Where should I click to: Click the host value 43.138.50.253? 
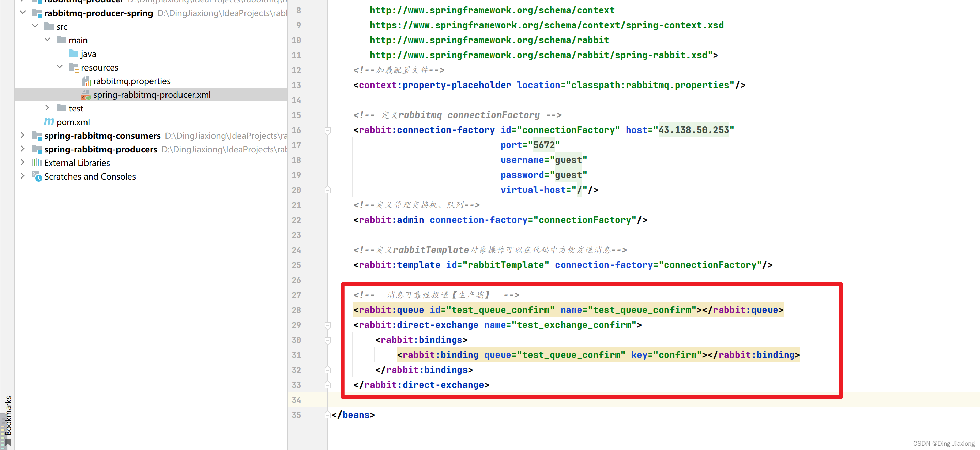694,130
